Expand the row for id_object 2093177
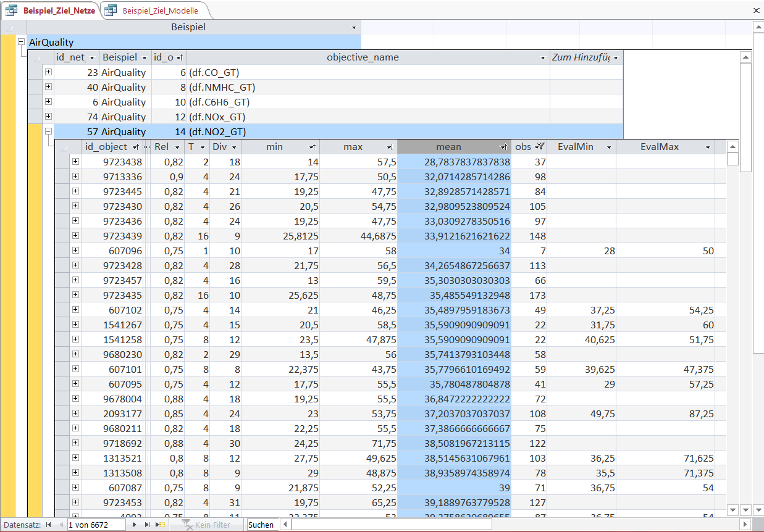This screenshot has height=532, width=764. 75,414
